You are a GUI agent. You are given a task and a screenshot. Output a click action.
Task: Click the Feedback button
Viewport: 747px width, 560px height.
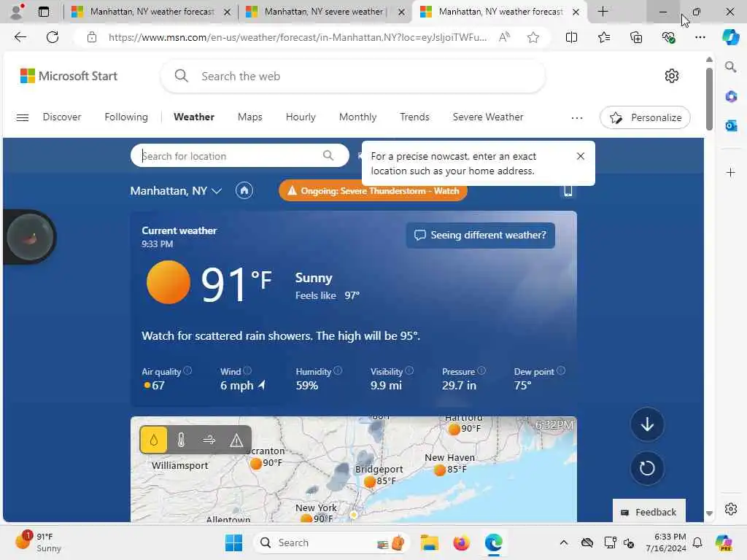pyautogui.click(x=649, y=512)
